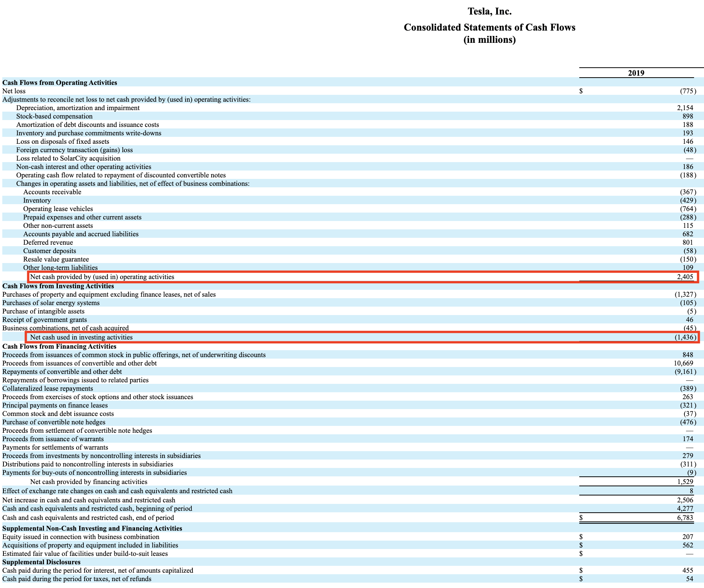The width and height of the screenshot is (704, 588).
Task: Click 'Collateralized lease repayments' label
Action: [47, 388]
